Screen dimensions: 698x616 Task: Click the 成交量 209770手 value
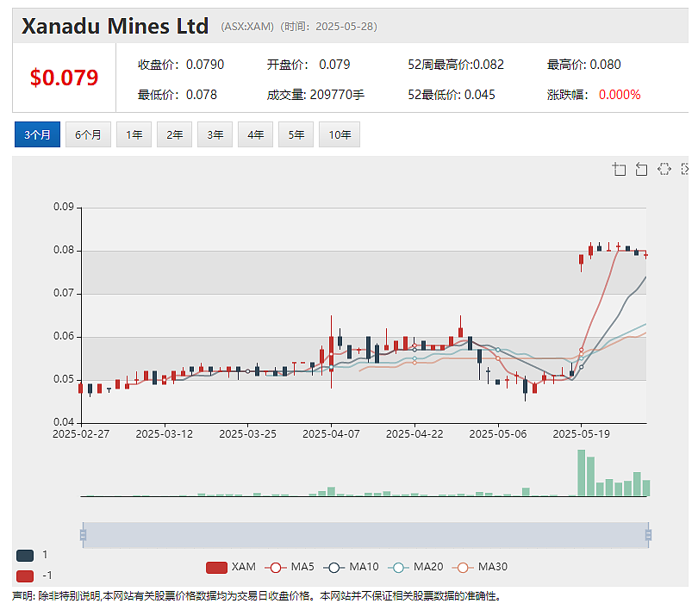click(x=337, y=95)
